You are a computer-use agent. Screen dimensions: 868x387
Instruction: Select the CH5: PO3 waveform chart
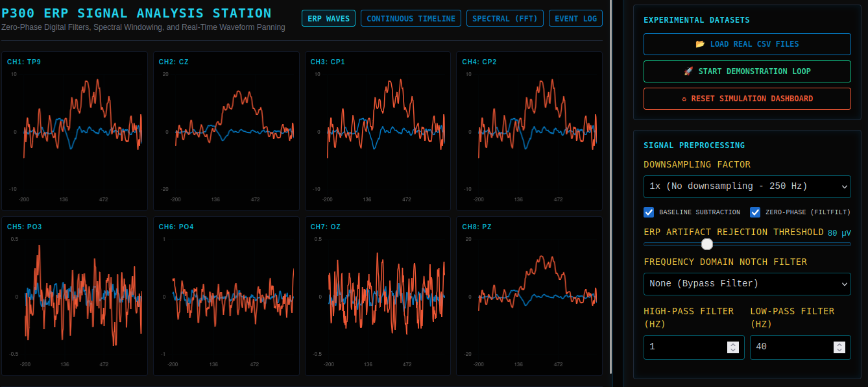click(x=75, y=296)
